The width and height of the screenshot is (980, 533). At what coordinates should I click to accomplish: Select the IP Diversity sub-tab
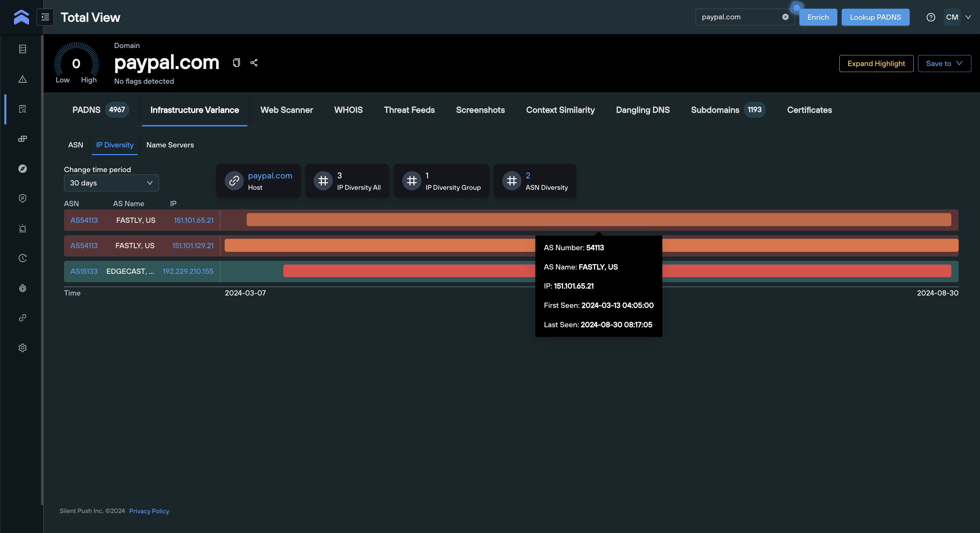pyautogui.click(x=115, y=145)
